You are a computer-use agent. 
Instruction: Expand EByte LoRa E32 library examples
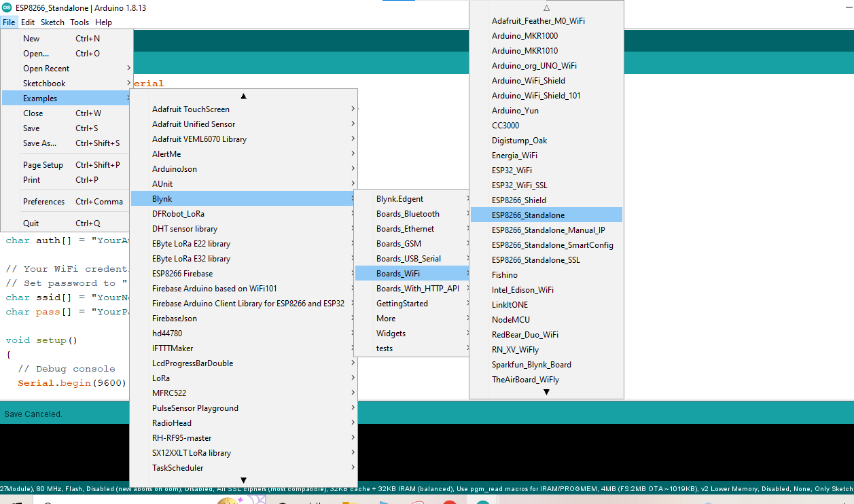click(243, 259)
